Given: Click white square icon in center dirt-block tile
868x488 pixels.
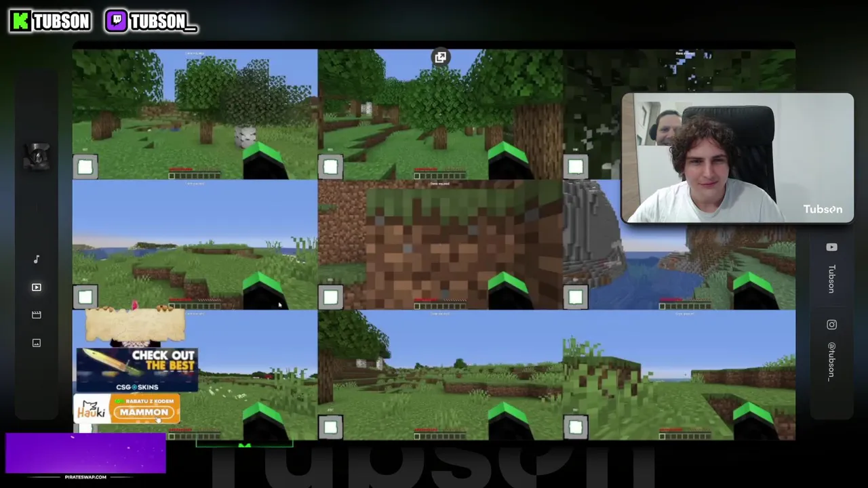Looking at the screenshot, I should click(330, 297).
